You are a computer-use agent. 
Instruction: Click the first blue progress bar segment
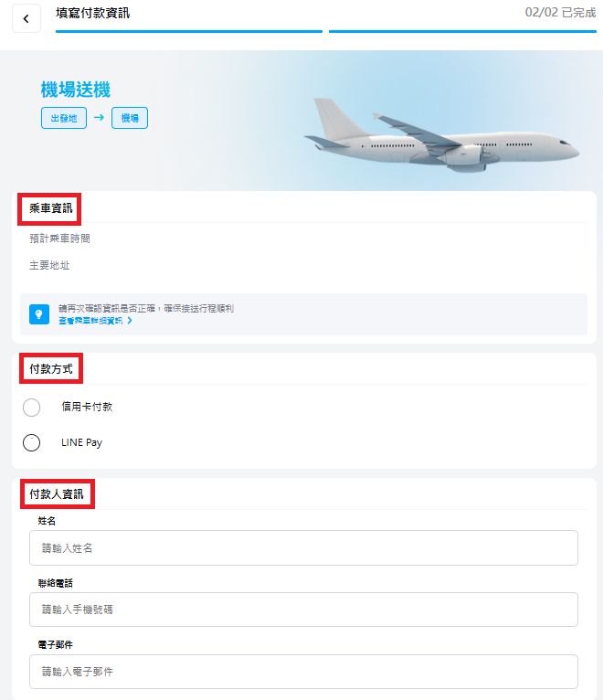click(x=189, y=31)
